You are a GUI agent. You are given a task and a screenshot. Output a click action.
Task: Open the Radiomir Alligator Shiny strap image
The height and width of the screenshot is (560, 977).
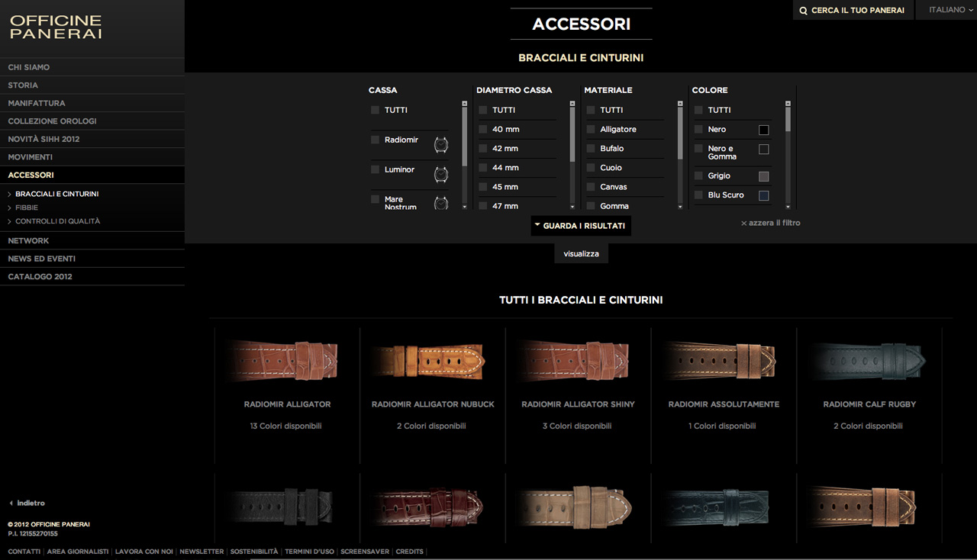coord(578,362)
